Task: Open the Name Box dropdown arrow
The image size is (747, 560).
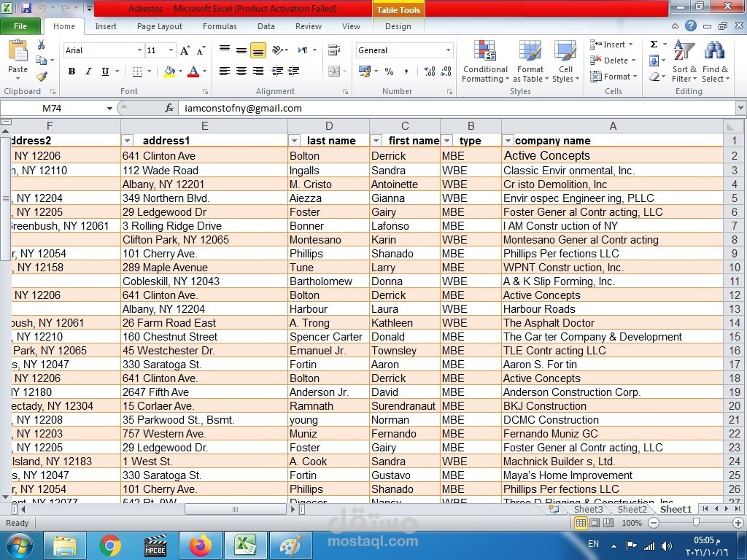Action: point(109,109)
